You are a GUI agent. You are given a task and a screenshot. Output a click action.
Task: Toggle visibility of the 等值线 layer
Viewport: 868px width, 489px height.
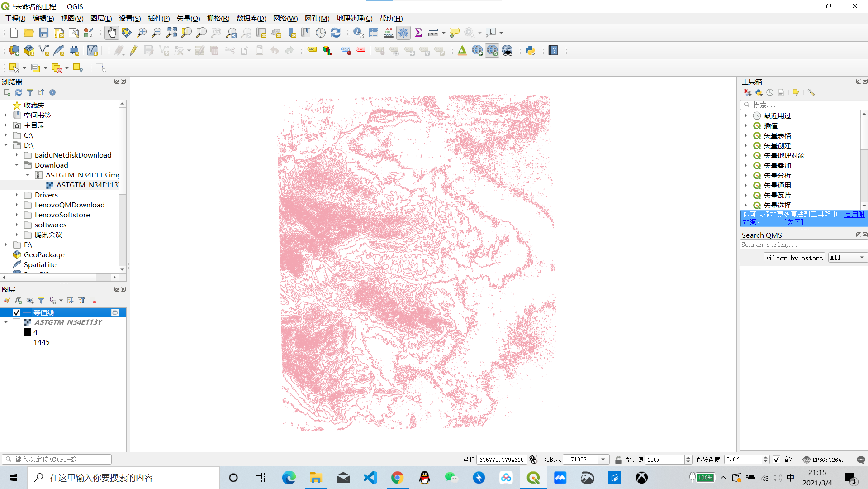pos(16,312)
